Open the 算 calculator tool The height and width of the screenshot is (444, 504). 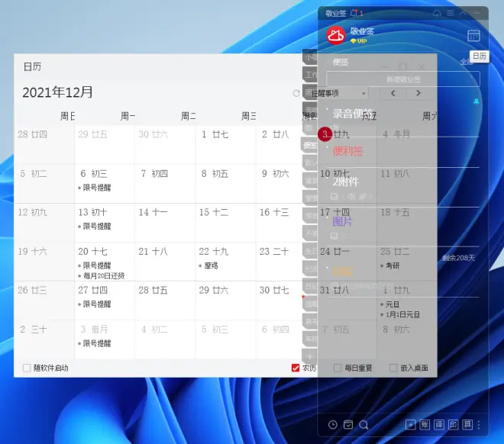click(x=467, y=425)
